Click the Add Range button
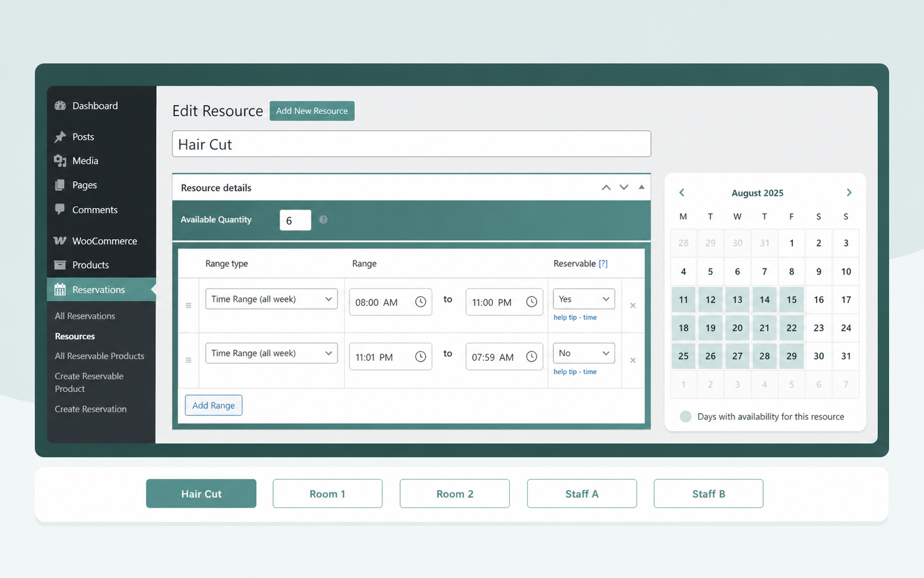Screen dimensions: 924x578 213,406
